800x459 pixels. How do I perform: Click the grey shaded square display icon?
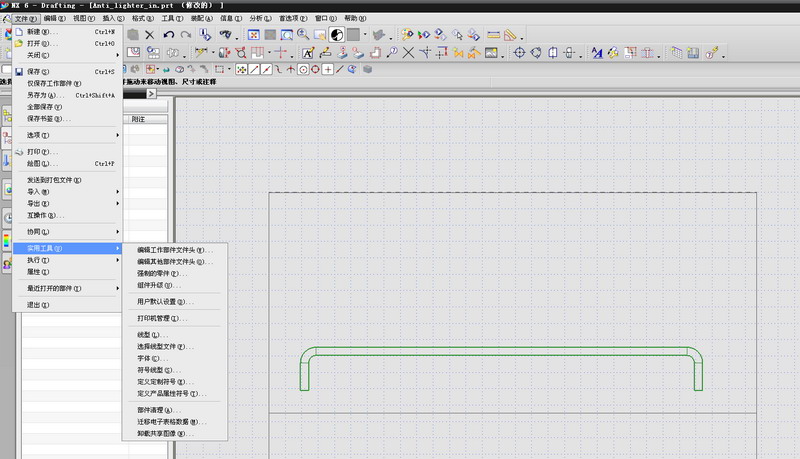[353, 35]
